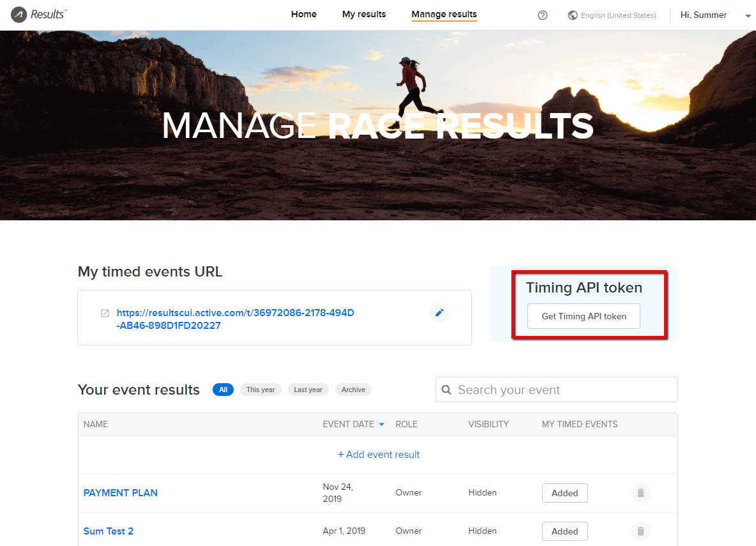
Task: Focus the Search your event field
Action: point(562,390)
